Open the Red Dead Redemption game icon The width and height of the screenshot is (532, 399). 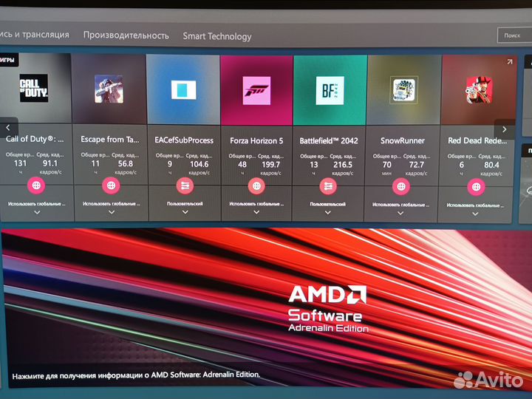click(475, 90)
